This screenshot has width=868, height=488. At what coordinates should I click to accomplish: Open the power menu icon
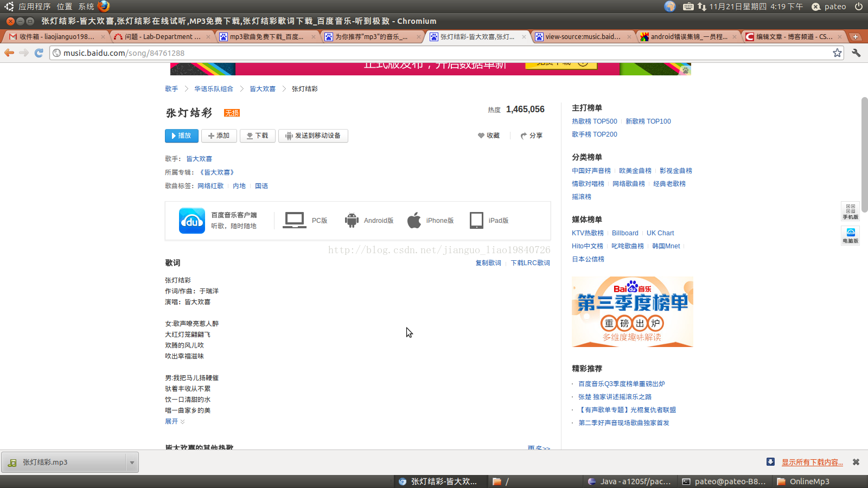point(859,7)
